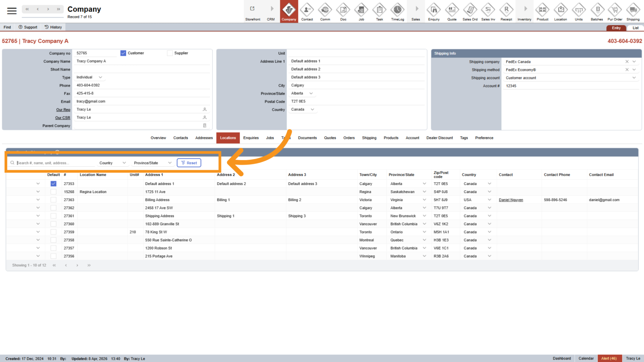
Task: Open the Quote module icon
Action: click(x=452, y=11)
